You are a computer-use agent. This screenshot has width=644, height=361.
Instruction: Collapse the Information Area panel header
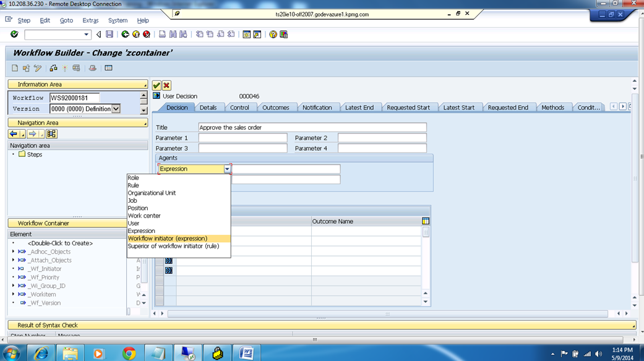click(77, 83)
